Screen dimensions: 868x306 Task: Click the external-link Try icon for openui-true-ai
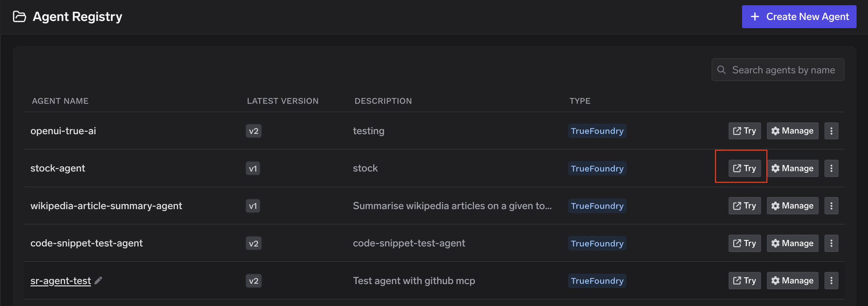pos(737,131)
